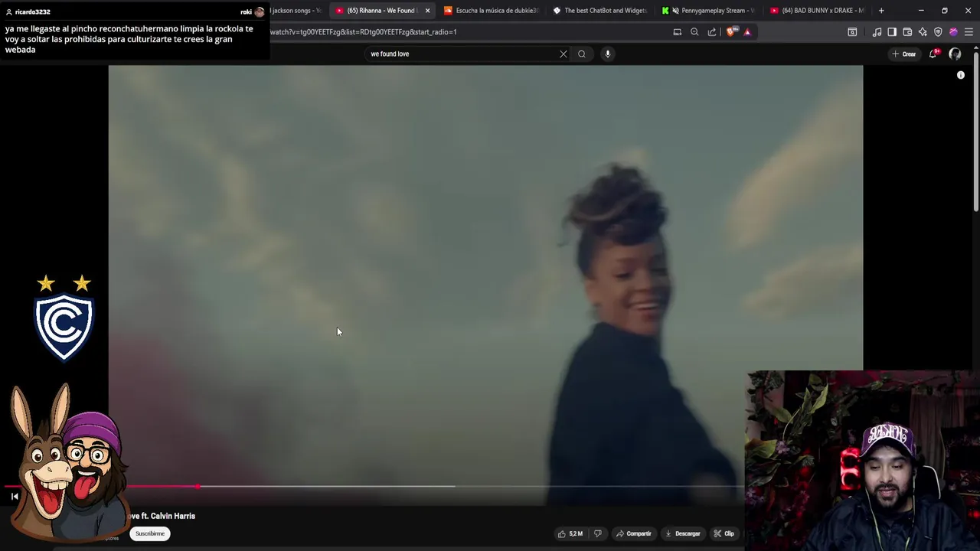This screenshot has width=980, height=551.
Task: Click the Compartir button
Action: (x=634, y=533)
